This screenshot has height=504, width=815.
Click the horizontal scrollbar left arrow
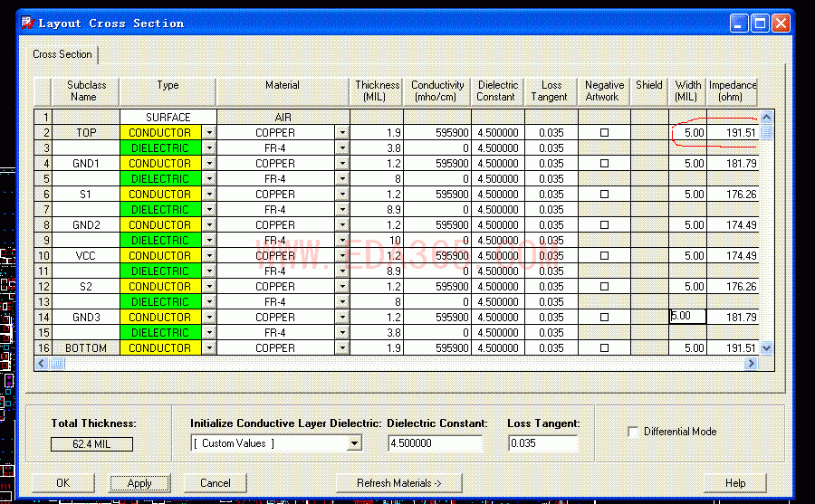pyautogui.click(x=42, y=363)
